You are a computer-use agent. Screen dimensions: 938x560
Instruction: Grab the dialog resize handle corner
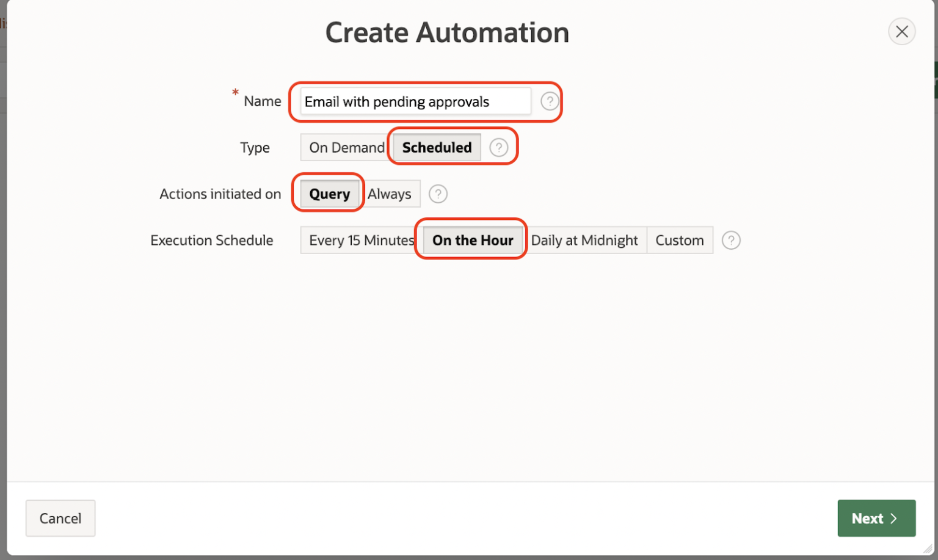(928, 549)
